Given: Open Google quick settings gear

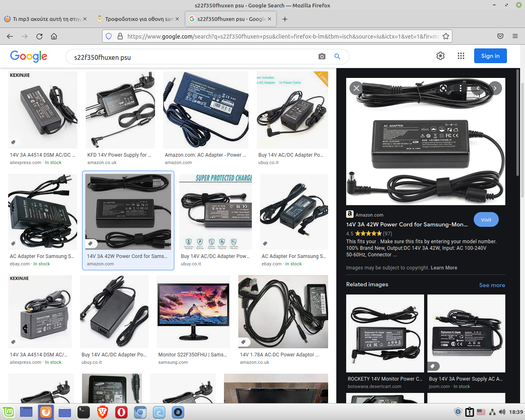Looking at the screenshot, I should click(x=441, y=56).
